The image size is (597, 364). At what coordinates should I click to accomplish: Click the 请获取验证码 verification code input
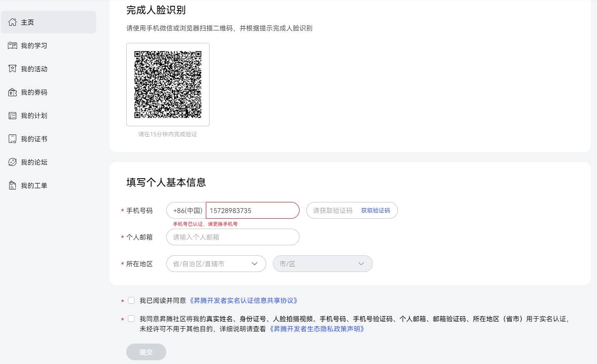point(332,210)
